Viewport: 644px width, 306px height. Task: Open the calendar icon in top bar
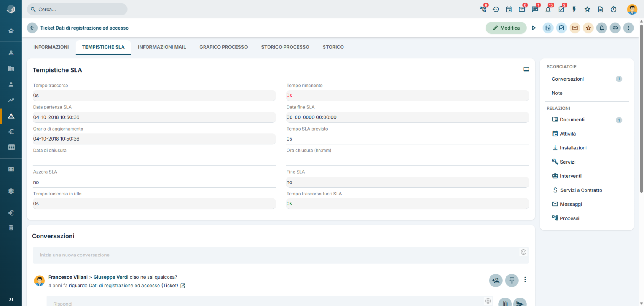[x=509, y=9]
